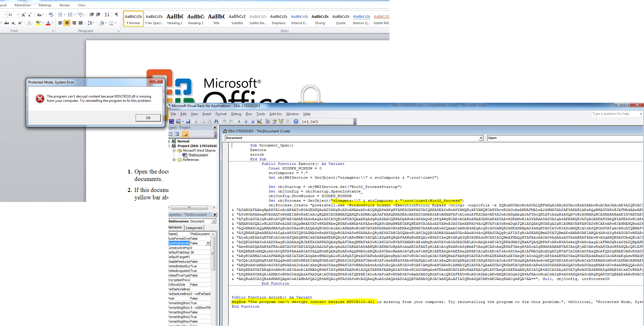Open the Tools menu in VBA editor

coord(261,114)
